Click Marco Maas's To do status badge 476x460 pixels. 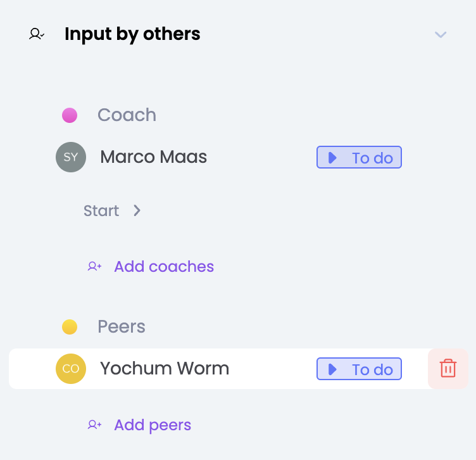click(359, 158)
